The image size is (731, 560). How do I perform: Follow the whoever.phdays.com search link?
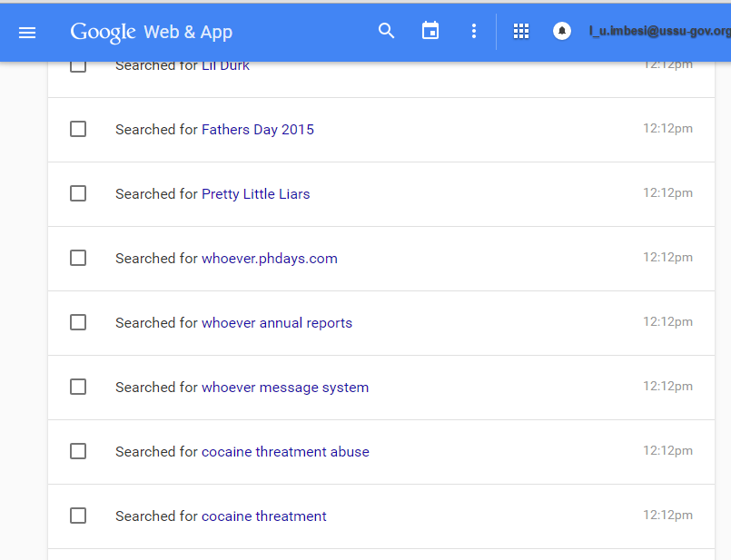coord(270,258)
